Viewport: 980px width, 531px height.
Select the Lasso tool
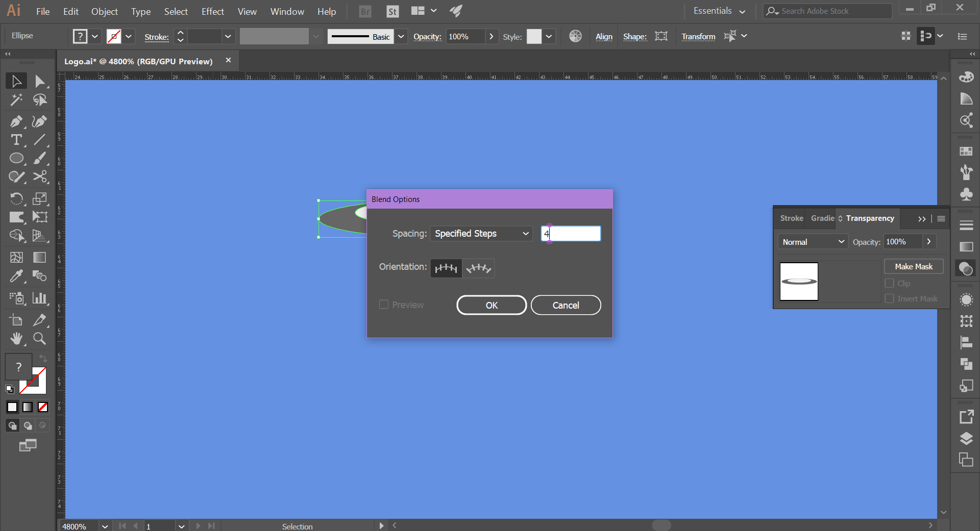40,100
